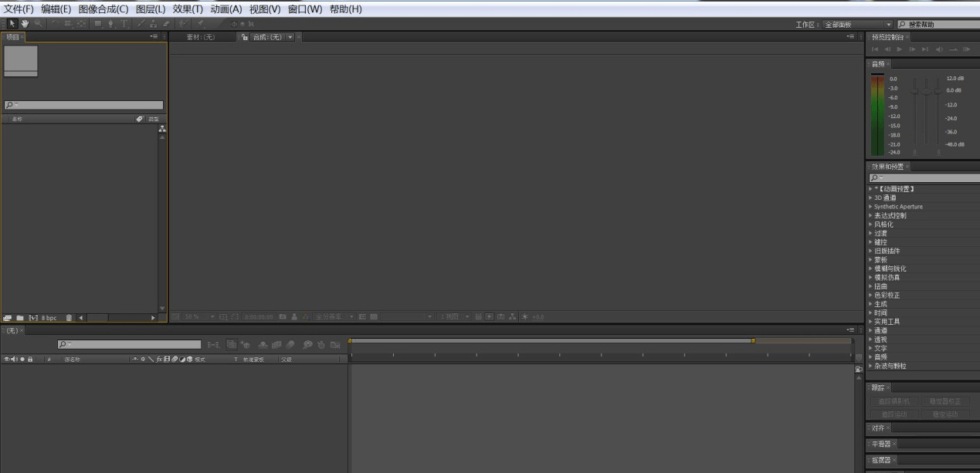Switch to the 素材:(无) footage tab
The image size is (980, 473).
pos(200,37)
